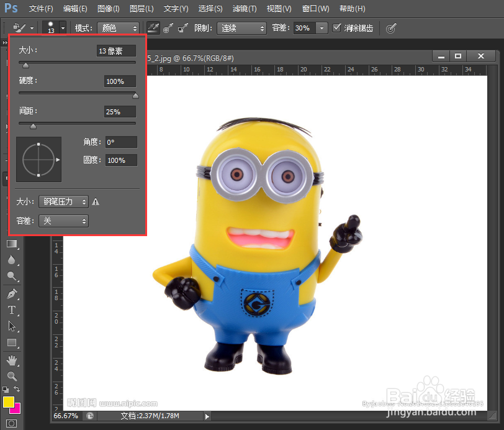The image size is (504, 430).
Task: Toggle the tablet pressure size icon
Action: [390, 29]
